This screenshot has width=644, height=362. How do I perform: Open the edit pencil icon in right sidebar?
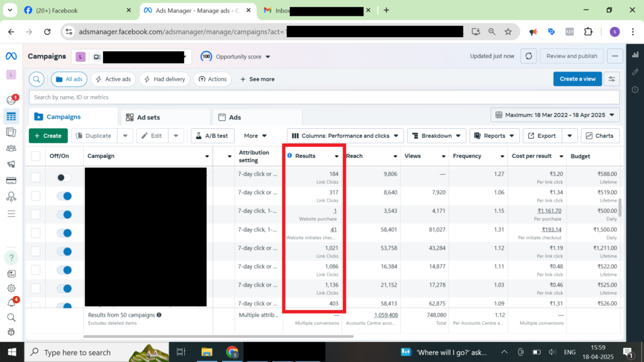click(635, 72)
